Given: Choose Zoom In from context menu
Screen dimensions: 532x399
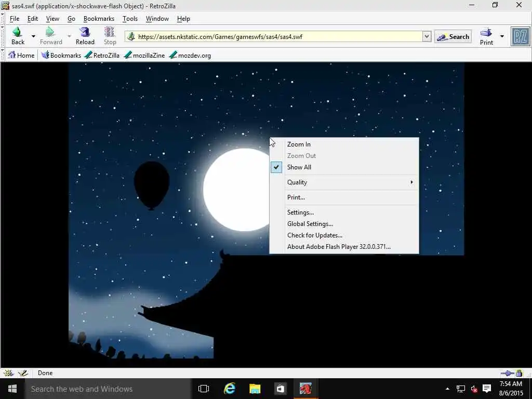Looking at the screenshot, I should 344,144.
